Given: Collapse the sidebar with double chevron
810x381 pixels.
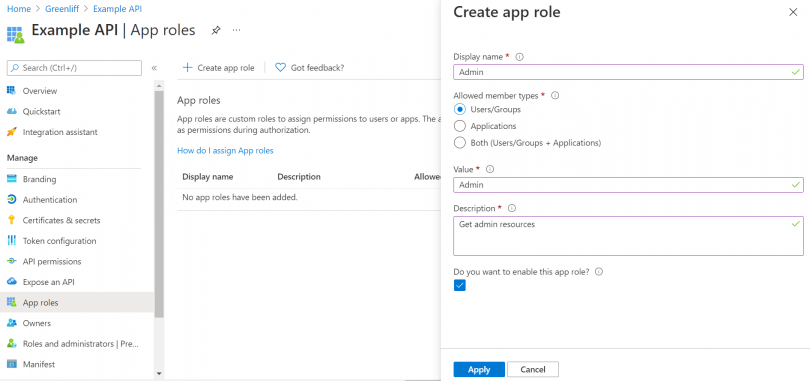Looking at the screenshot, I should coord(154,68).
